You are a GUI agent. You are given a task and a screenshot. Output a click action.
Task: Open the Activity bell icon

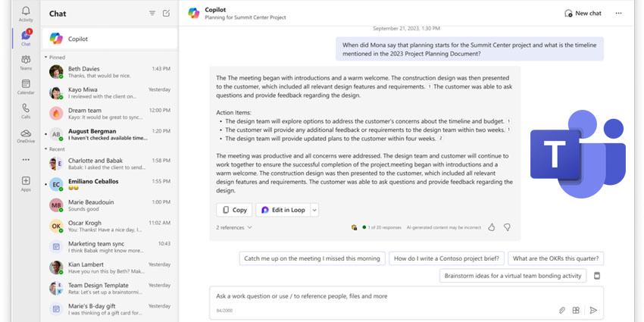pos(26,11)
